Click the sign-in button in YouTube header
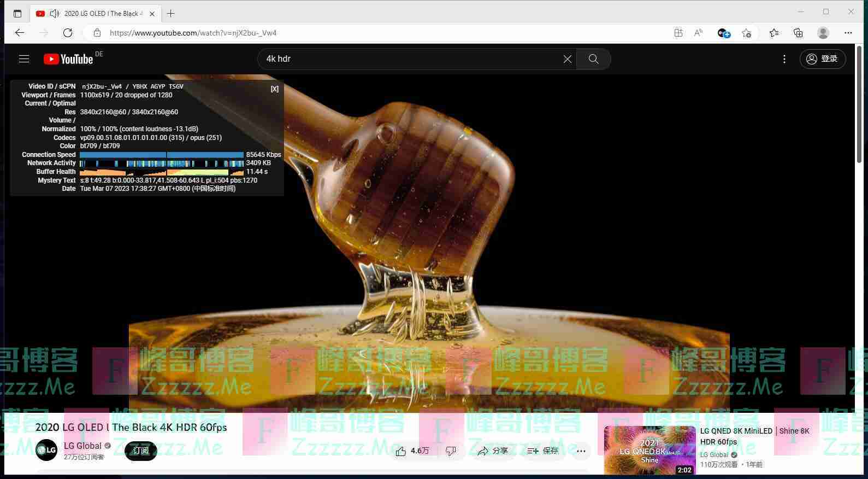The width and height of the screenshot is (868, 479). pyautogui.click(x=823, y=59)
